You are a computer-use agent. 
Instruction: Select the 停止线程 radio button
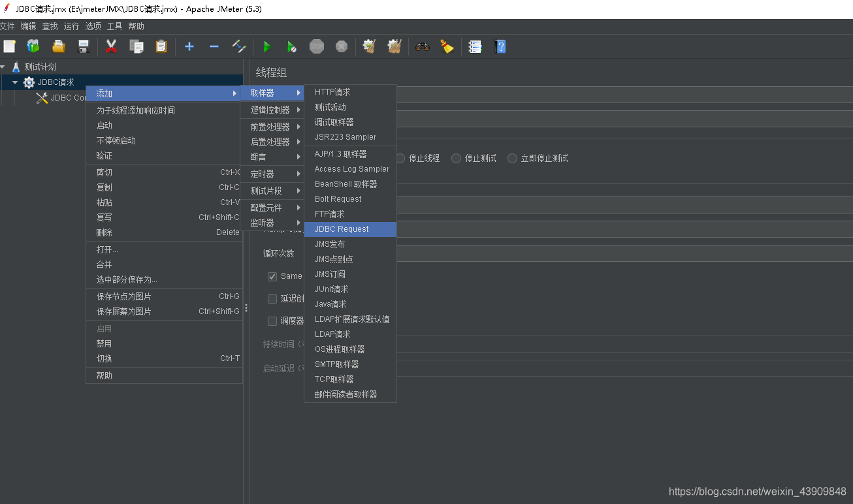click(x=400, y=158)
